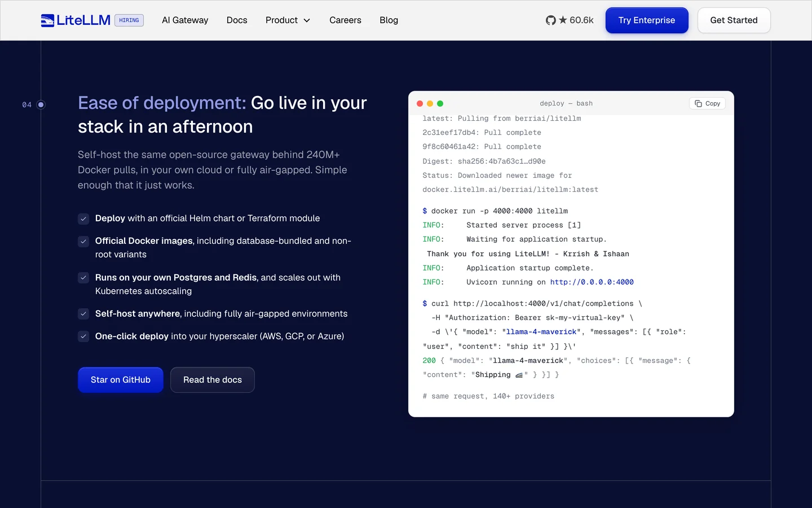
Task: Click 'Authorization: Bearer sk-my-virtual-key' line
Action: (532, 318)
